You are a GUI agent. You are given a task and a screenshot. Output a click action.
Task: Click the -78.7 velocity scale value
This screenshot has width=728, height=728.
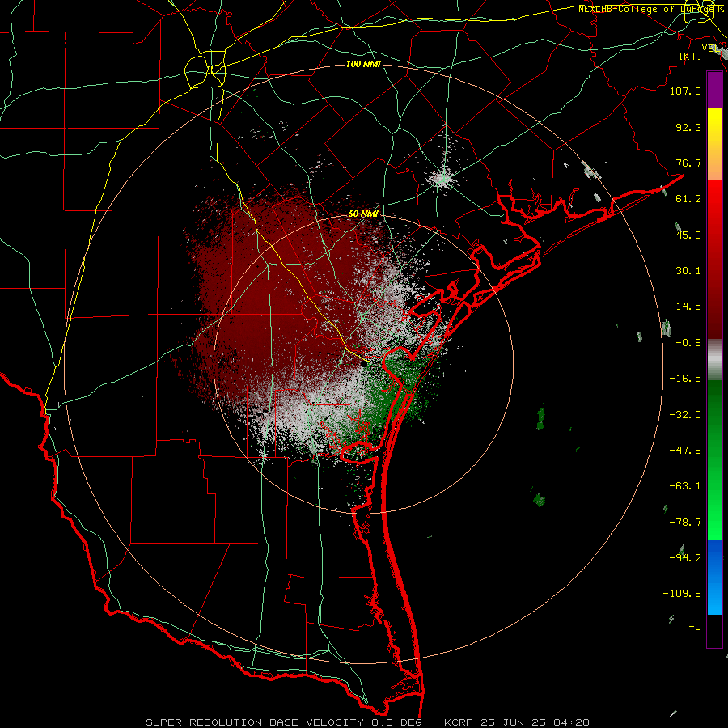tap(685, 523)
